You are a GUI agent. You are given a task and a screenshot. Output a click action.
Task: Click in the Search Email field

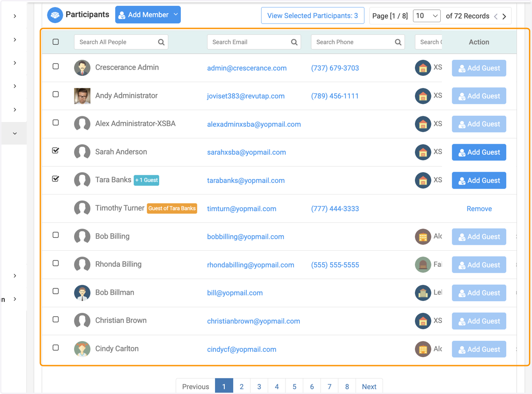[254, 42]
